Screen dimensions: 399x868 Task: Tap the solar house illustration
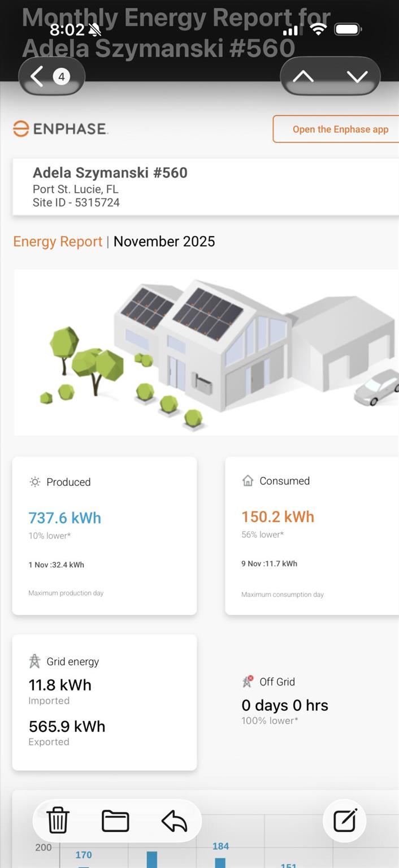point(206,352)
